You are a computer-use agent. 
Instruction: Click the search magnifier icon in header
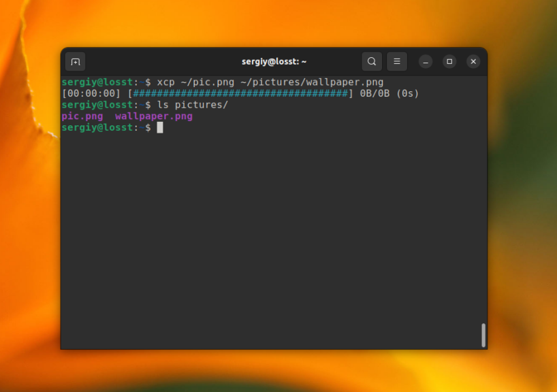[x=372, y=62]
